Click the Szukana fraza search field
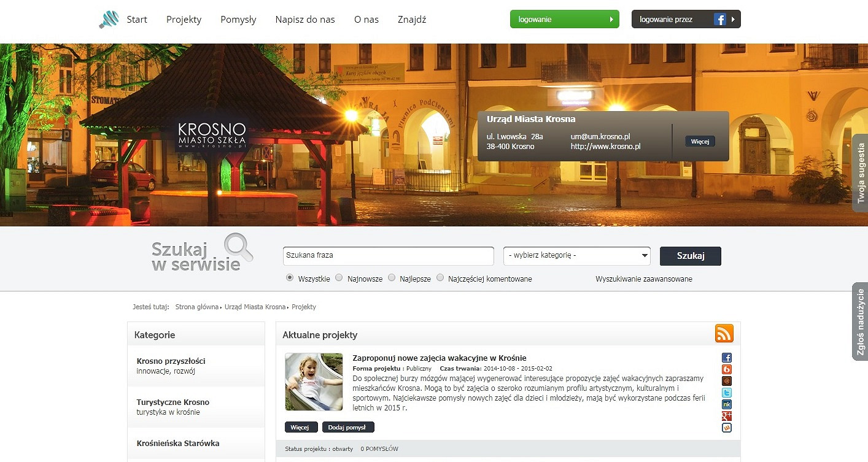Image resolution: width=868 pixels, height=462 pixels. point(388,256)
